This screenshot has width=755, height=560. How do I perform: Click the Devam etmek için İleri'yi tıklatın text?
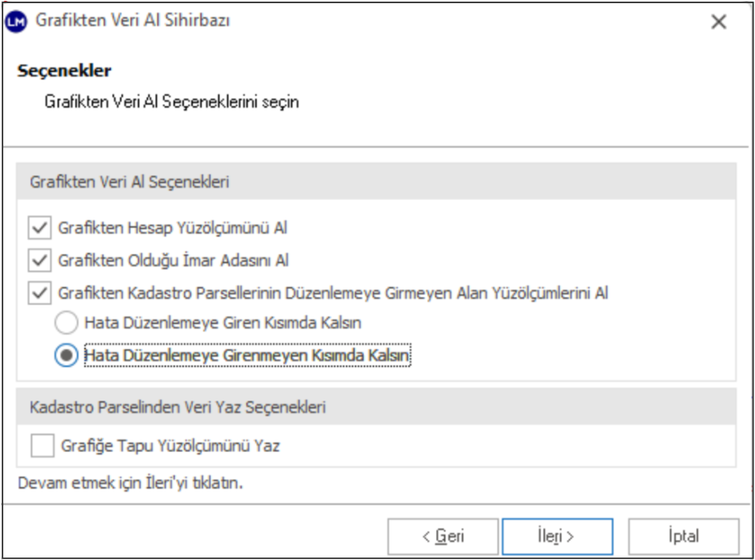130,484
